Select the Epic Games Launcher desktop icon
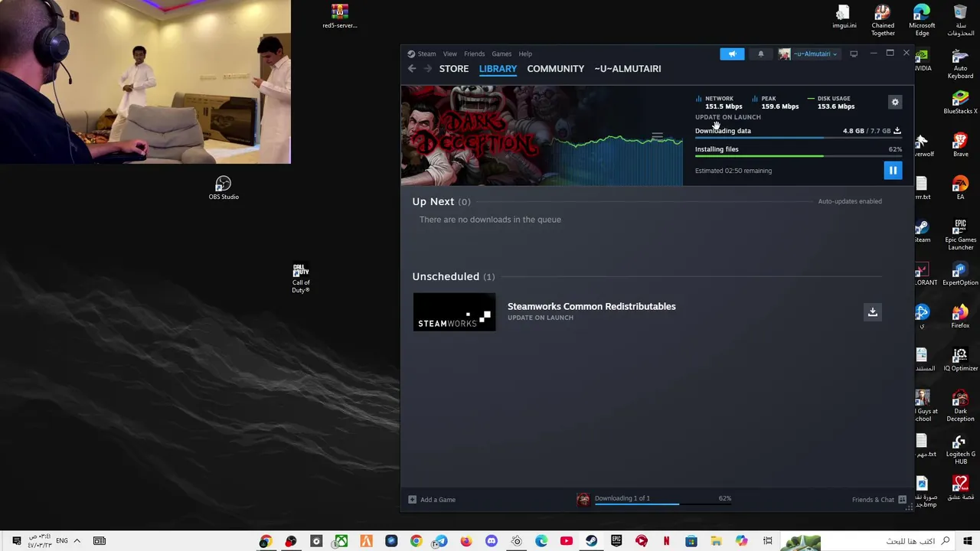 pos(960,235)
